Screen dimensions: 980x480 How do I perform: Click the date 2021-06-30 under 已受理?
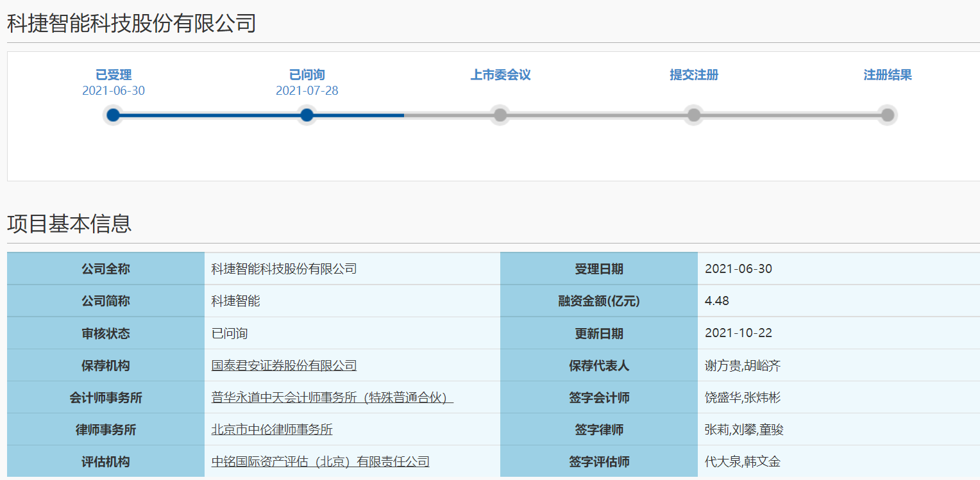(114, 90)
